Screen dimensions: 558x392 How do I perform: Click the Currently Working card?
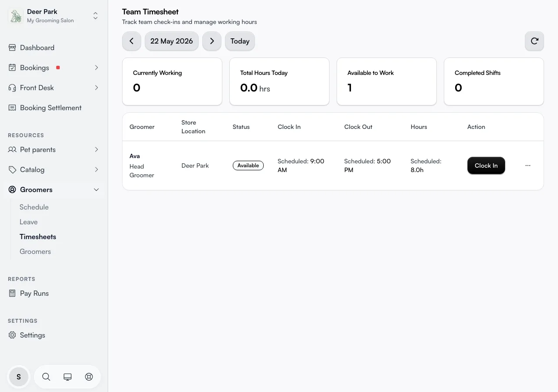pos(172,81)
